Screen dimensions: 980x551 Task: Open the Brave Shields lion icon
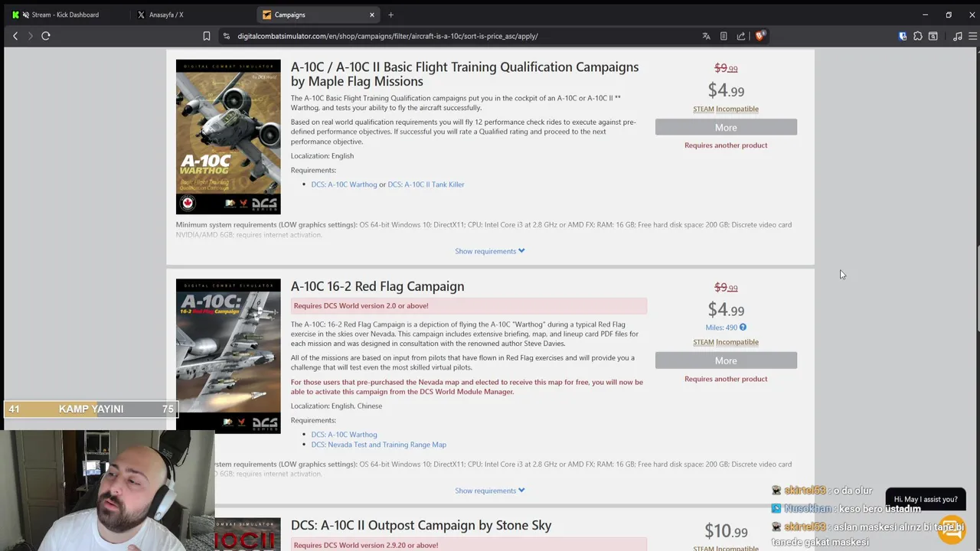[759, 36]
